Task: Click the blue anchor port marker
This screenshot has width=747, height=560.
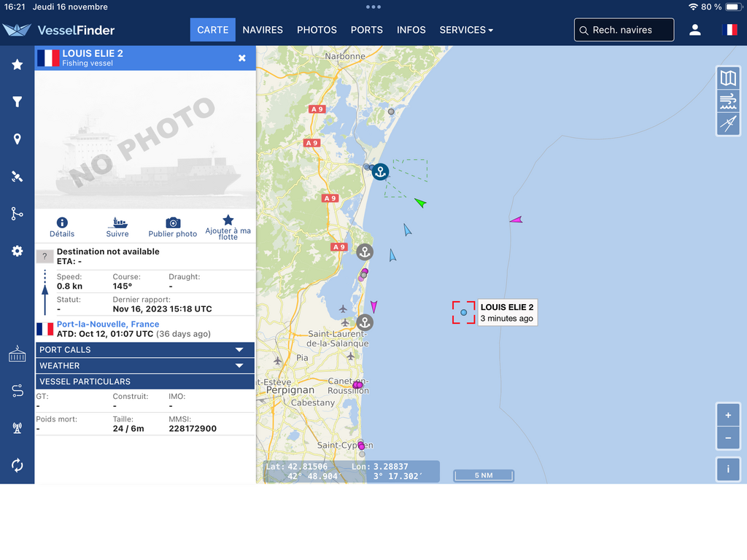Action: pyautogui.click(x=380, y=171)
